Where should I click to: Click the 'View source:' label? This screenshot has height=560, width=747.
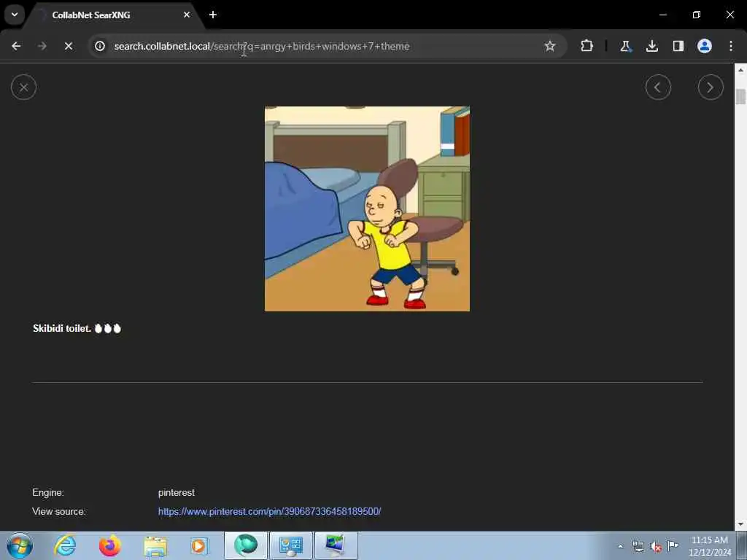coord(58,511)
